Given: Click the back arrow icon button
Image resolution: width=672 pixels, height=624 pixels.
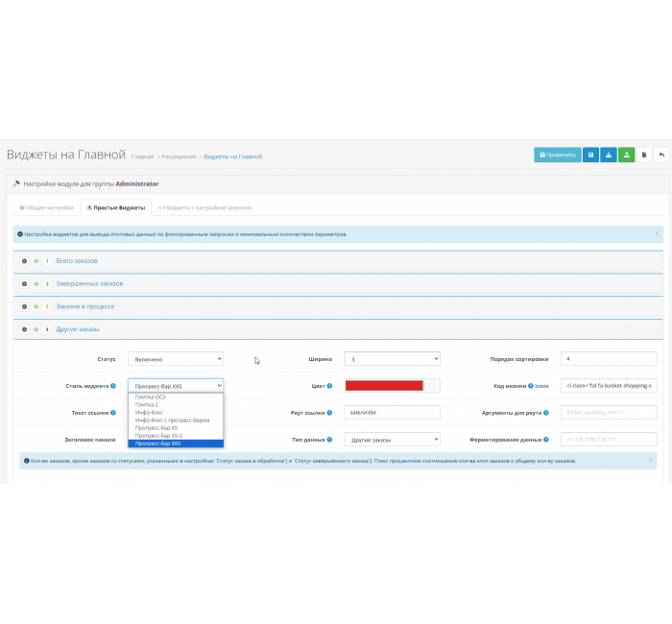Looking at the screenshot, I should click(661, 155).
